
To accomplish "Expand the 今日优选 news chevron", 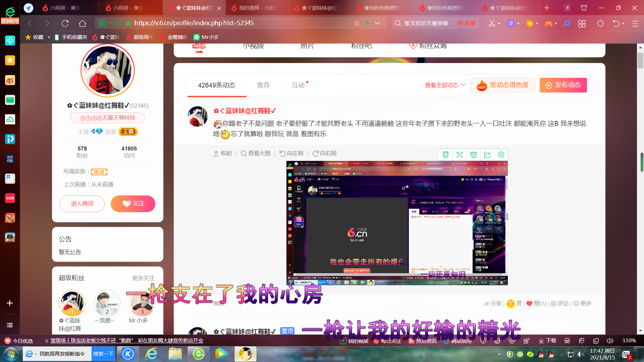I will [x=47, y=341].
